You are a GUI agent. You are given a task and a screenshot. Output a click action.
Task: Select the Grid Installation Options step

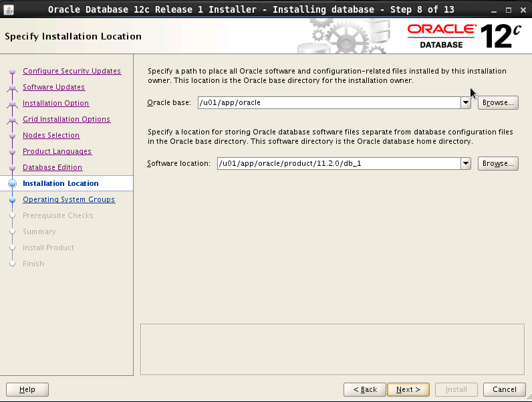tap(66, 119)
